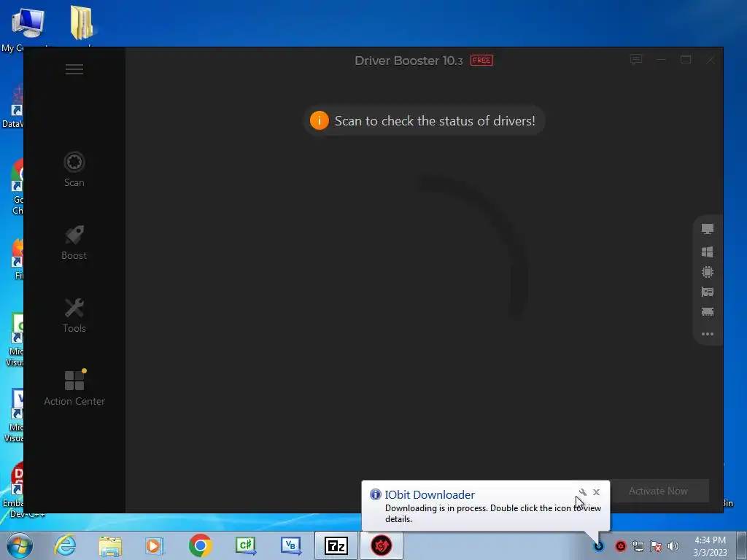Open the Visual Basic taskbar shortcut

pyautogui.click(x=290, y=545)
